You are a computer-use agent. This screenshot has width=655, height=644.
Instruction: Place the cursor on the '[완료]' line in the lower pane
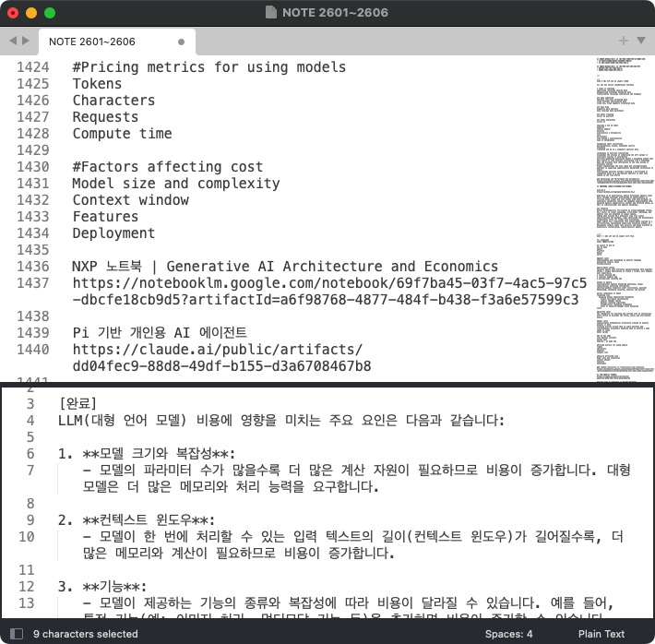click(77, 404)
